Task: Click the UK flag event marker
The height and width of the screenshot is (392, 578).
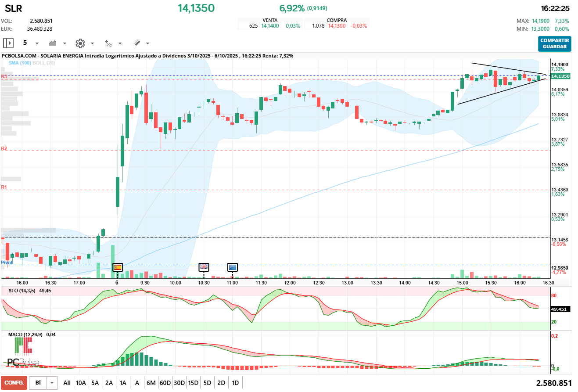Action: [x=204, y=267]
